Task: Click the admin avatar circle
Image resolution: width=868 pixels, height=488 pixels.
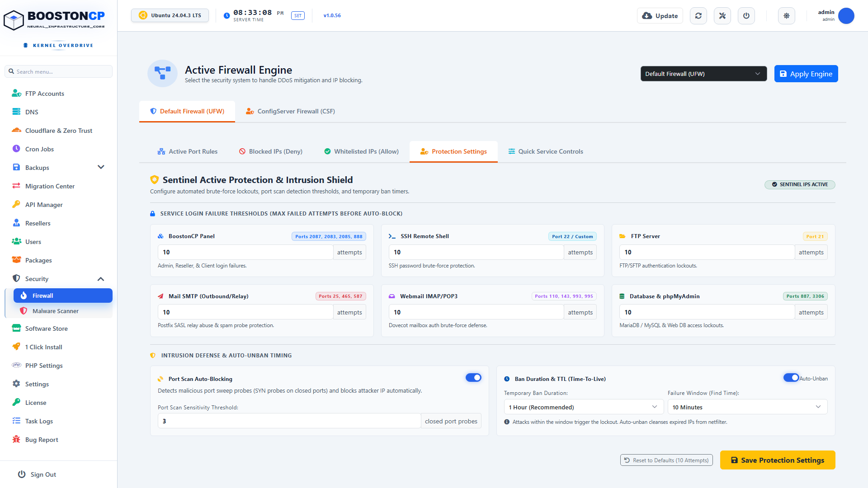Action: pos(846,16)
